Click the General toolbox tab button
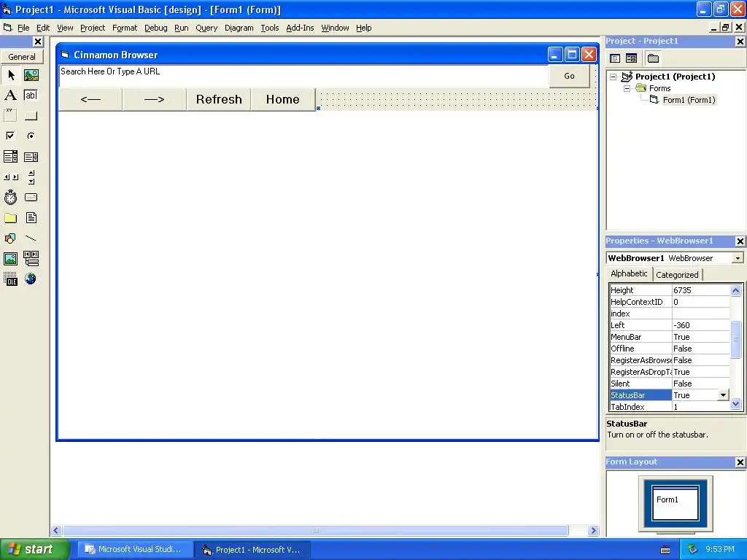The width and height of the screenshot is (747, 560). [22, 57]
